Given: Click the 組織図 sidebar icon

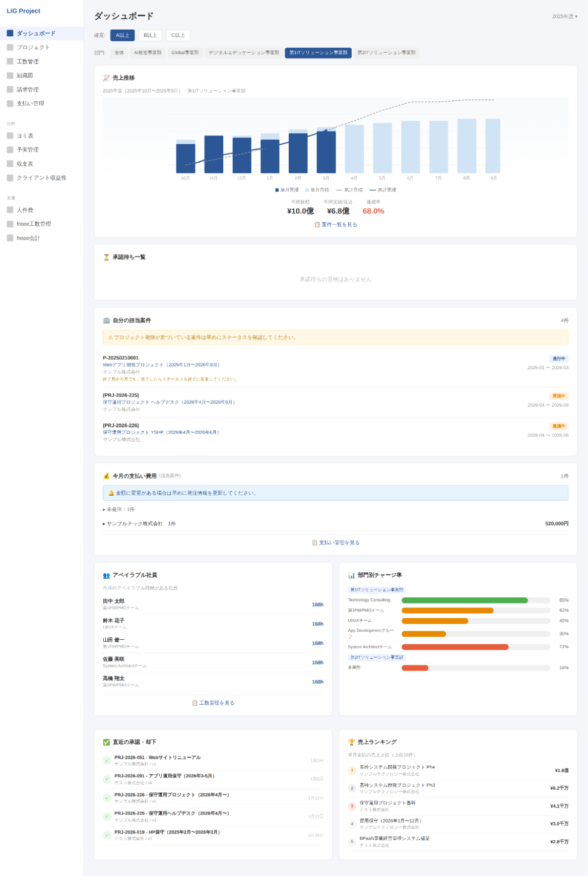Looking at the screenshot, I should coord(10,76).
